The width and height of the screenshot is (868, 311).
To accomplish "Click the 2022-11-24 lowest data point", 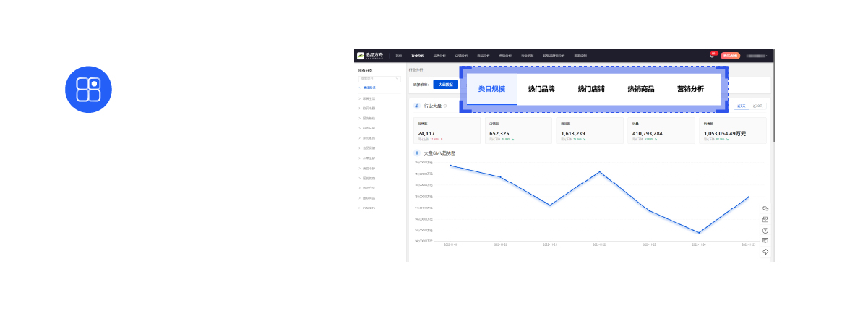I will click(x=699, y=233).
